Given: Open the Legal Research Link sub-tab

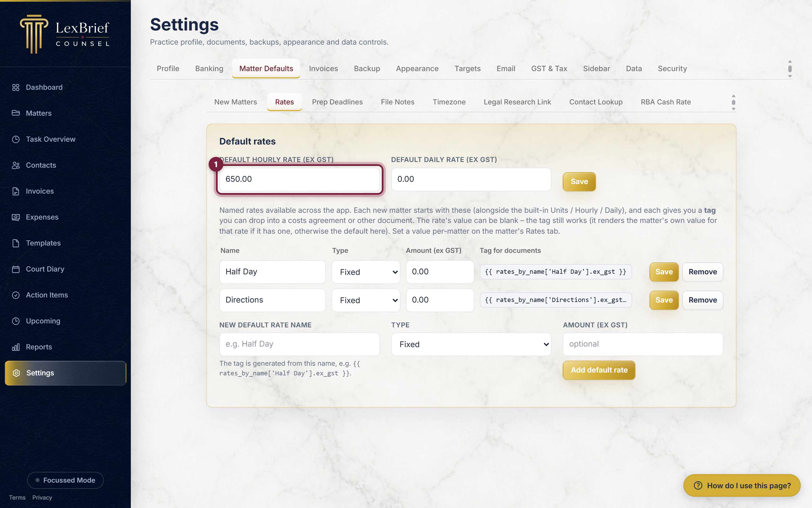Looking at the screenshot, I should (x=517, y=102).
